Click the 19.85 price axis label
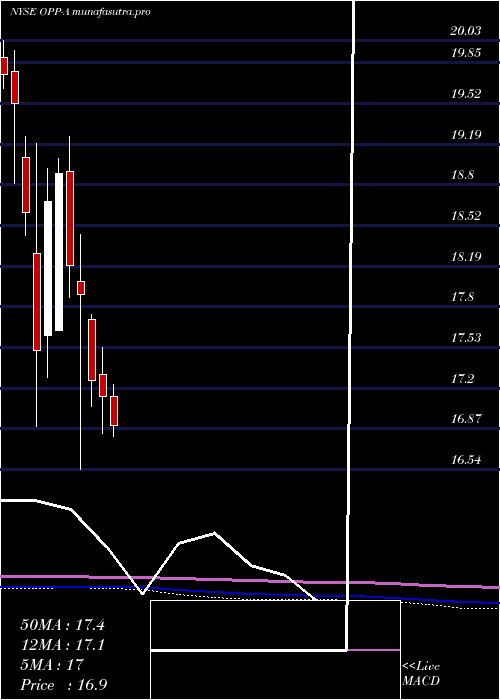The image size is (500, 700). [x=466, y=53]
